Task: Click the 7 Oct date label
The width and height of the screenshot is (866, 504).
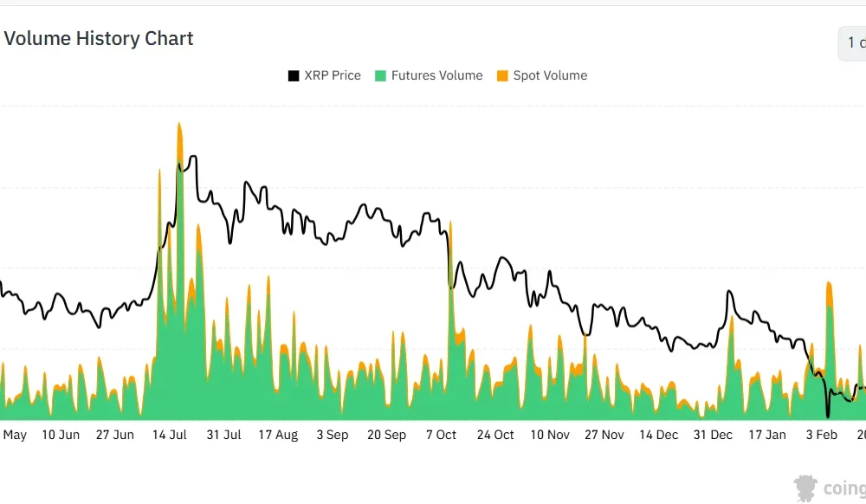Action: click(441, 435)
